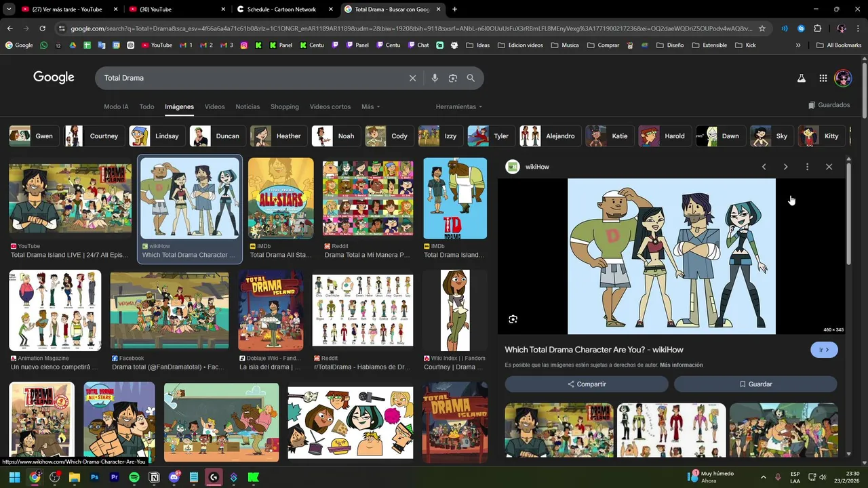The height and width of the screenshot is (488, 868).
Task: Open Google Lens image search icon
Action: click(453, 78)
